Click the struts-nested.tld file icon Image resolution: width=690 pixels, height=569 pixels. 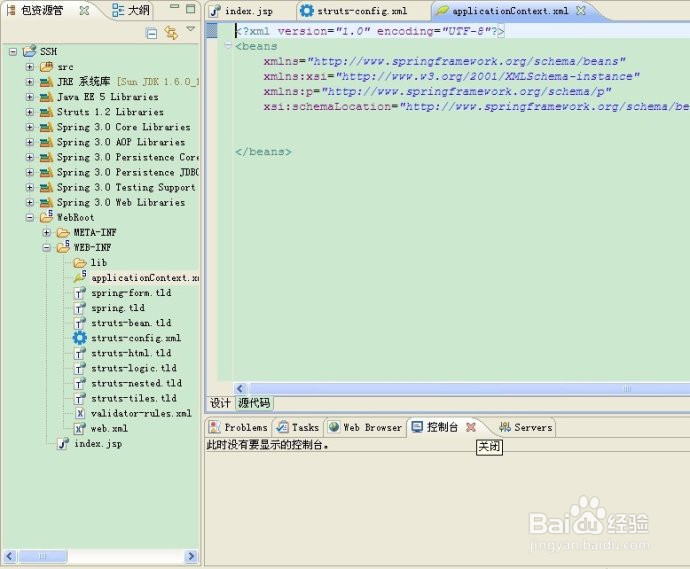click(x=80, y=383)
